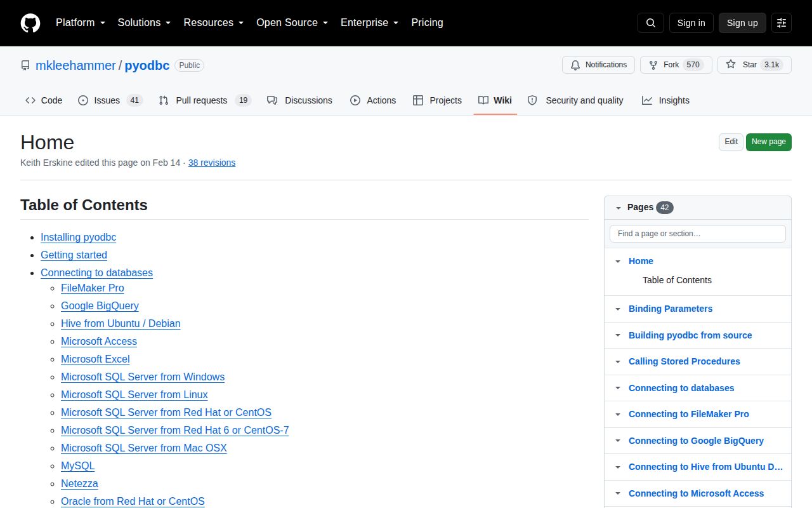Screen dimensions: 812x508
Task: Expand Connecting to Microsoft Access entry
Action: coord(618,493)
